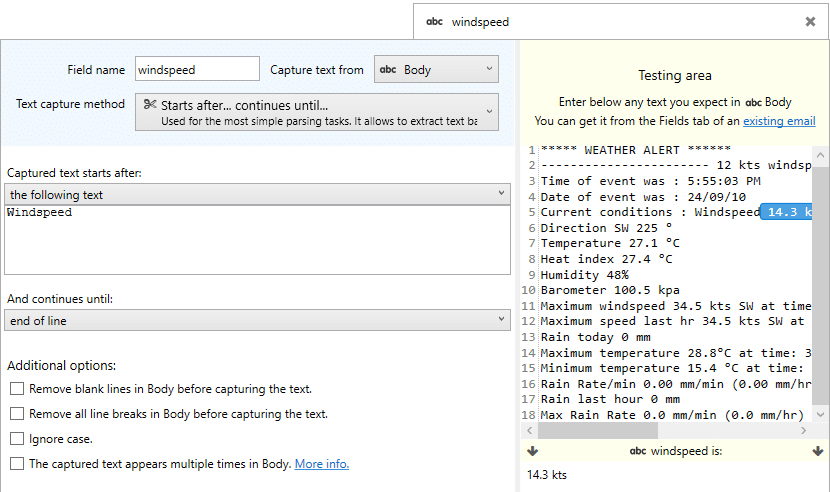Check captured text appears multiple times option
Screen dimensions: 830x492
click(x=17, y=463)
